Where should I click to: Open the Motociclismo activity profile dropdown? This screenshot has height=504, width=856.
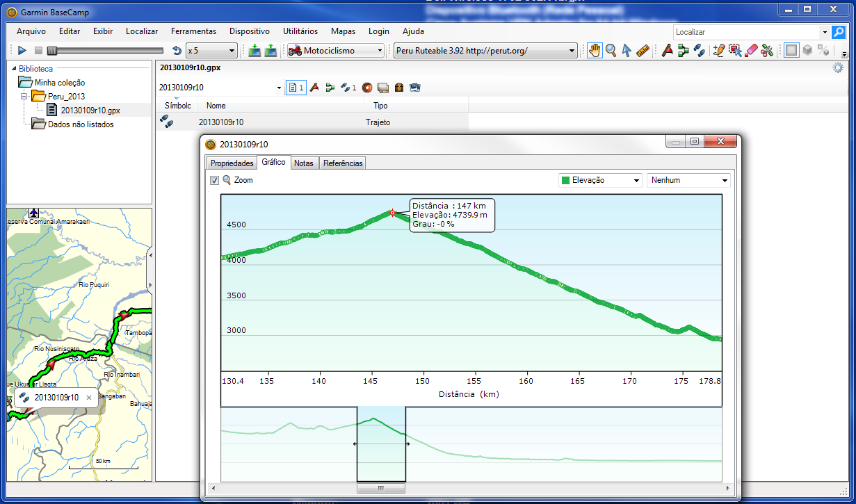click(337, 51)
